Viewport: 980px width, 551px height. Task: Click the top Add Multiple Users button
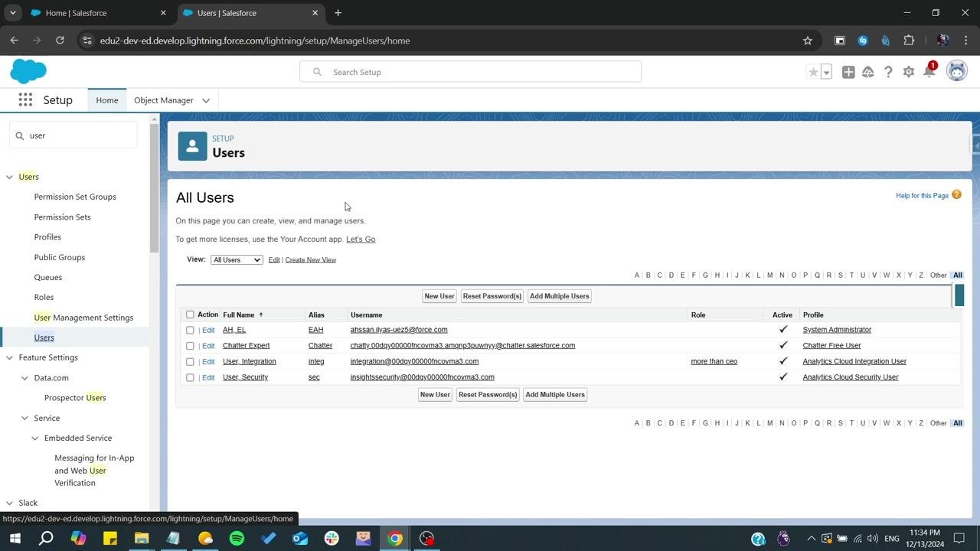pos(560,296)
